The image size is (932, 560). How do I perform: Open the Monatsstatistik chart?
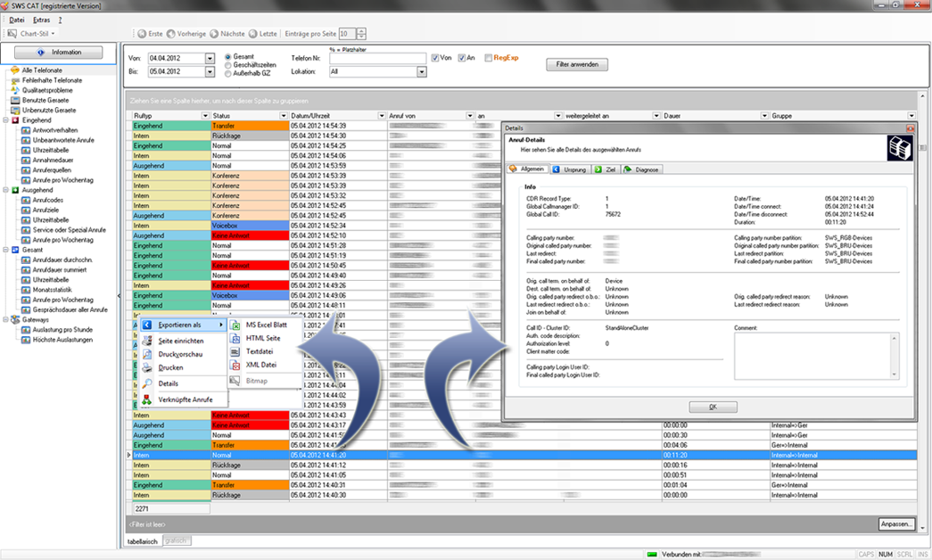click(53, 290)
